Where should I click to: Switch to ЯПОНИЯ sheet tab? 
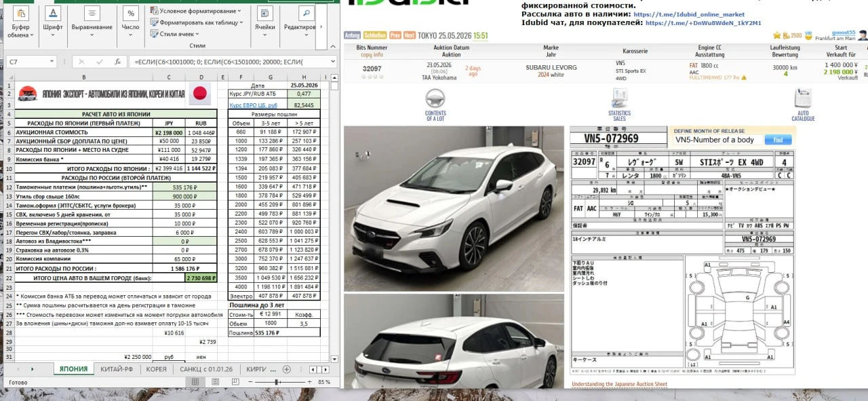(73, 369)
